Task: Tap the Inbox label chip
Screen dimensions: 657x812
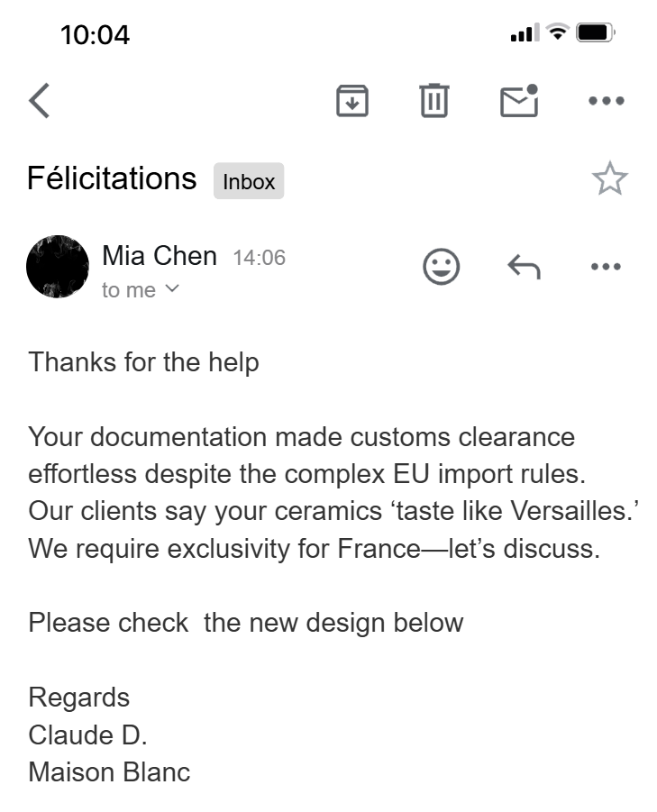Action: 249,181
